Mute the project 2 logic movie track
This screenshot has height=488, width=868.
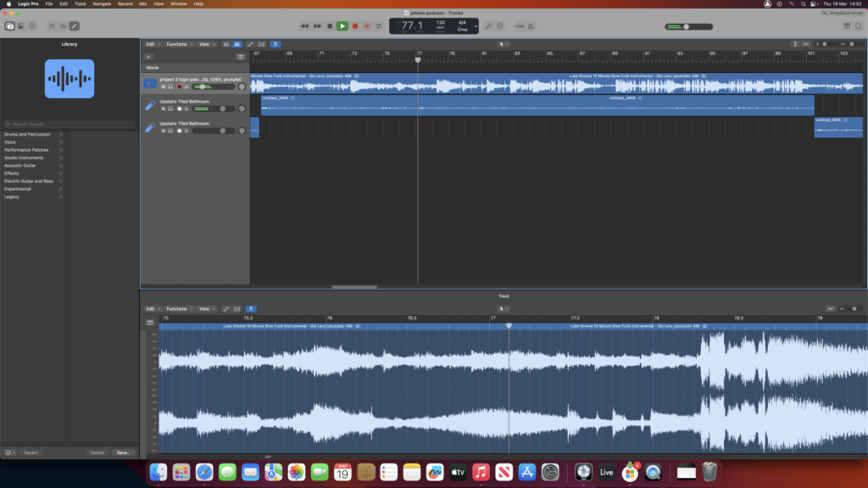pyautogui.click(x=164, y=86)
